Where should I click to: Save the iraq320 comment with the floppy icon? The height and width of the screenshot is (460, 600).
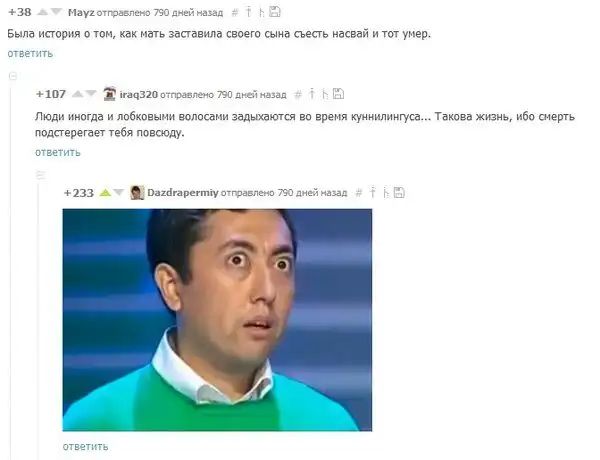tap(338, 94)
